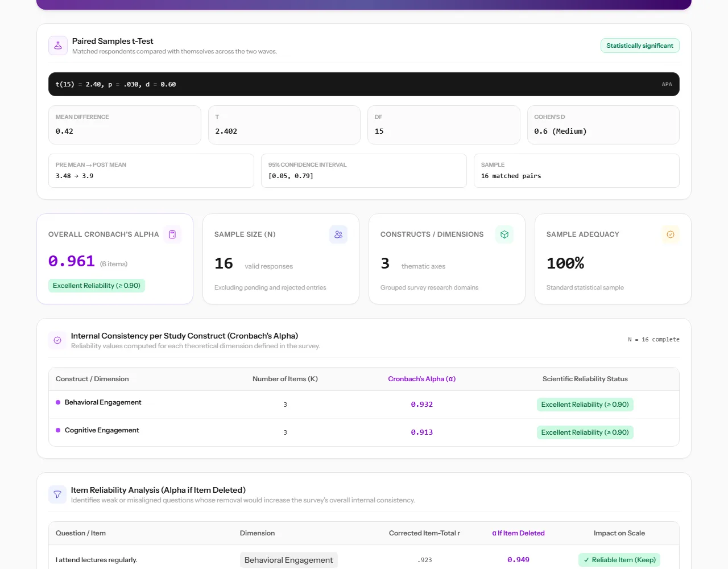Screen dimensions: 728x569
Task: Click the flask icon beside Paired Samples t-Test
Action: point(58,46)
